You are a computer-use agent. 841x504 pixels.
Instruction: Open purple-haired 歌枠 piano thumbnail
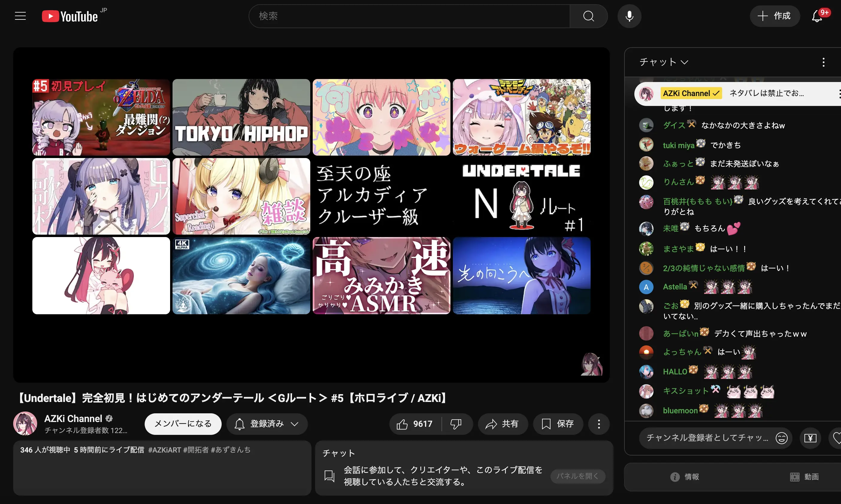[101, 196]
